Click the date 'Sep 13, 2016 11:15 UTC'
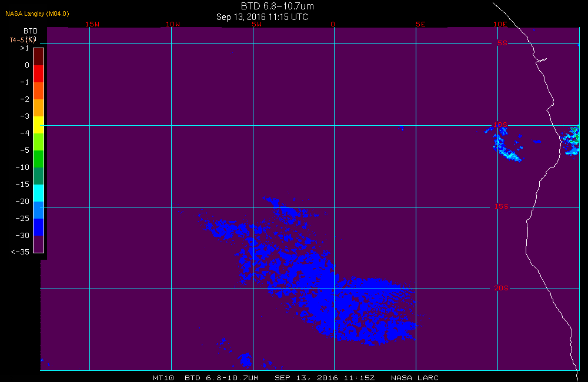 262,17
